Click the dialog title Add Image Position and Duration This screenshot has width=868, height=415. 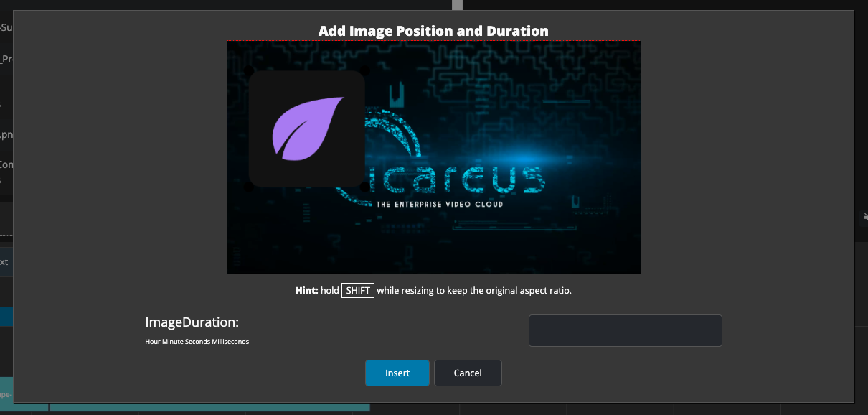[433, 31]
